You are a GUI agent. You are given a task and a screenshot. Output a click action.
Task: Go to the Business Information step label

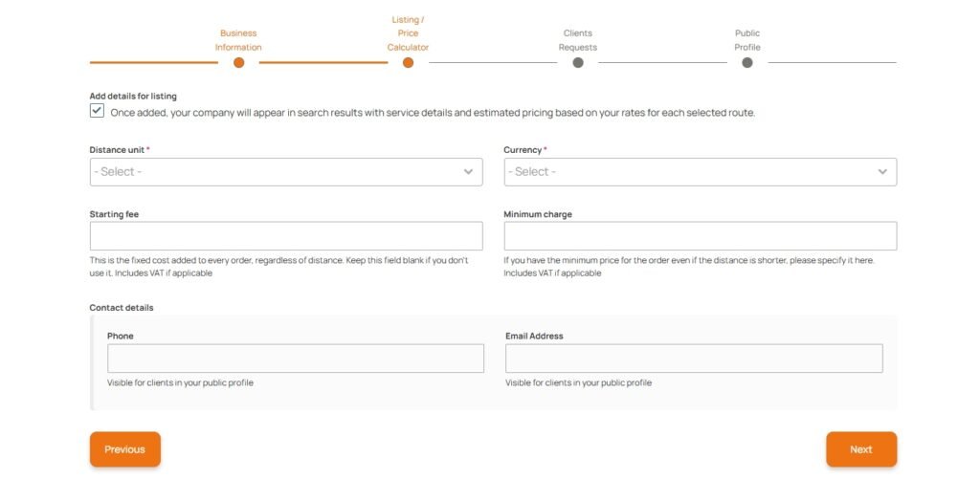(238, 40)
